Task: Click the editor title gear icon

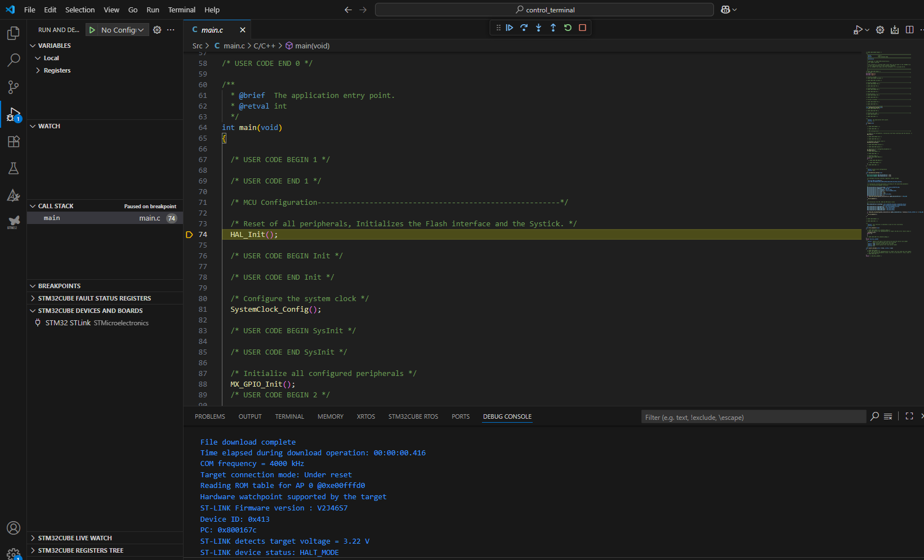Action: tap(880, 30)
